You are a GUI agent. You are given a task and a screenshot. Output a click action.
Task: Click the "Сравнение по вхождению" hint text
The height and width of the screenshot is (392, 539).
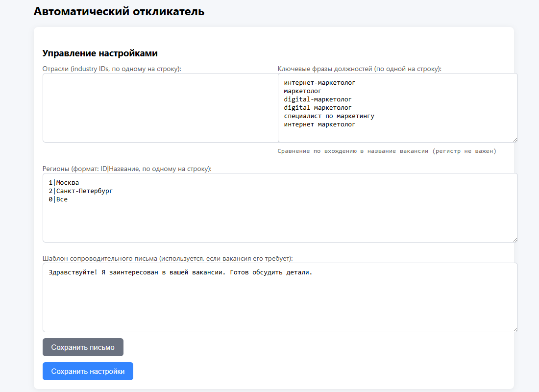coord(387,151)
